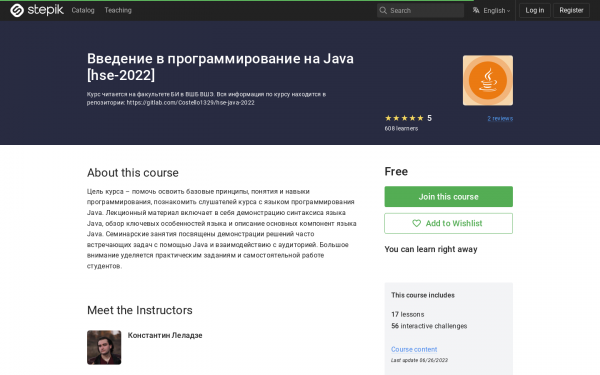
Task: Click the Stepik logo icon
Action: tap(17, 10)
